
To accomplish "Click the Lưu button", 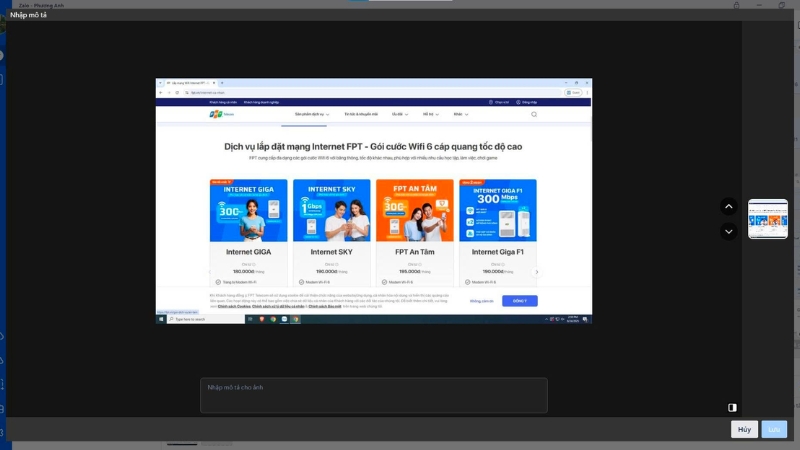I will 774,429.
